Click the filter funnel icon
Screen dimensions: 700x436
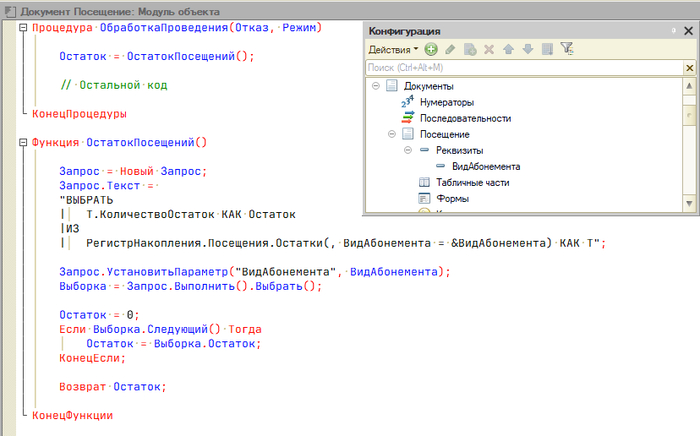coord(567,49)
